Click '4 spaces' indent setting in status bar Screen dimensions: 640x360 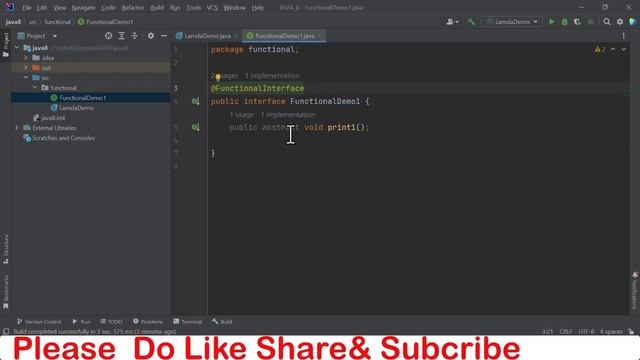[x=611, y=331]
